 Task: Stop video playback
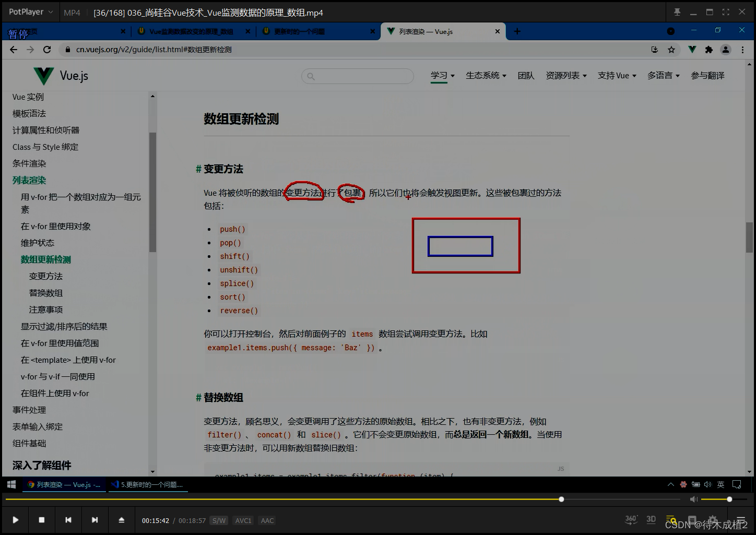coord(42,520)
